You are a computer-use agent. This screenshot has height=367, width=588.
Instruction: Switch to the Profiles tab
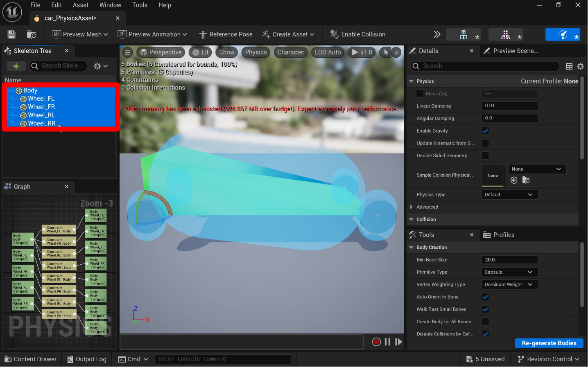(499, 235)
